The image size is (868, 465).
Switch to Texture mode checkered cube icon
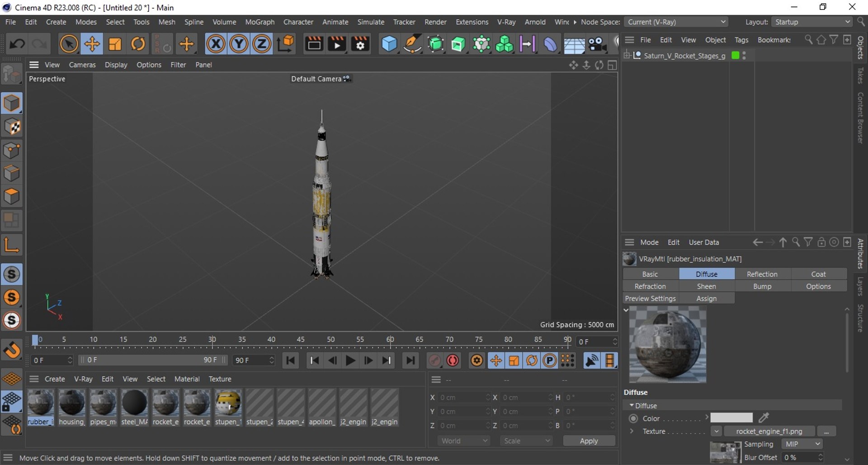pyautogui.click(x=12, y=127)
